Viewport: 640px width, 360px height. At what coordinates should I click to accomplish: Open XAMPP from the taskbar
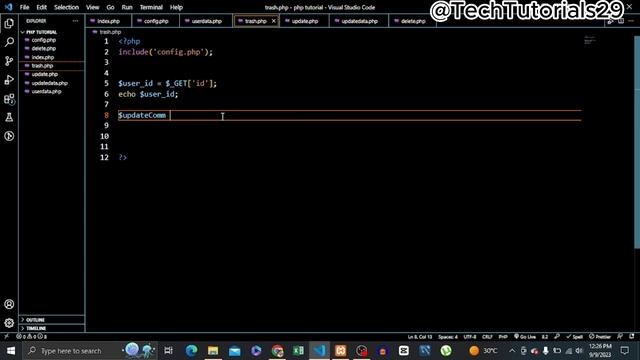pos(340,351)
